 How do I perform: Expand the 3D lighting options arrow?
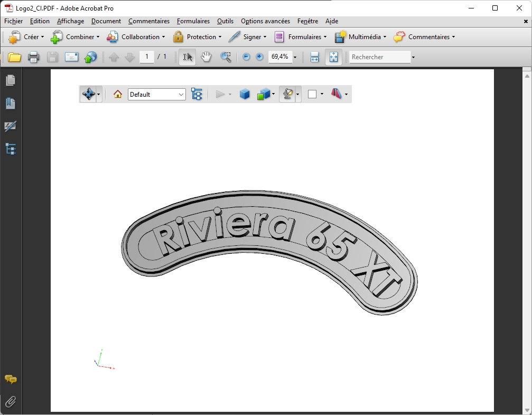click(x=298, y=95)
